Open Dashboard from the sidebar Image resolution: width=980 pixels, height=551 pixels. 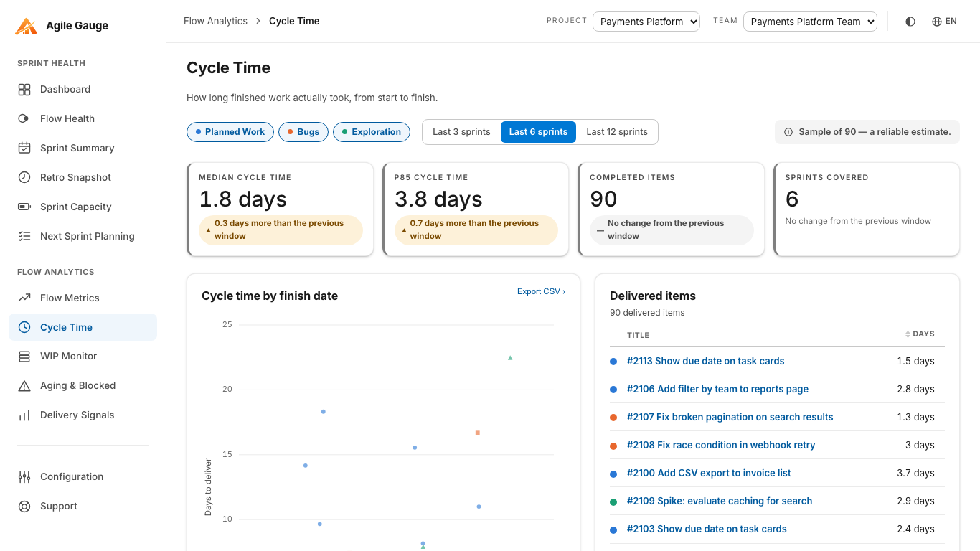[x=83, y=89]
